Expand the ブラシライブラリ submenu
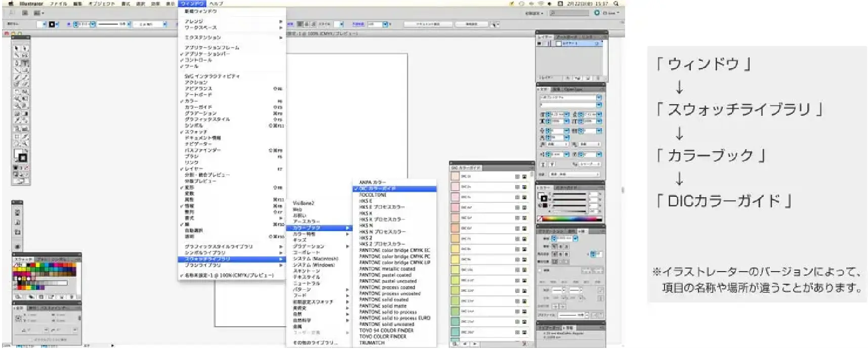868x350 pixels. point(232,265)
